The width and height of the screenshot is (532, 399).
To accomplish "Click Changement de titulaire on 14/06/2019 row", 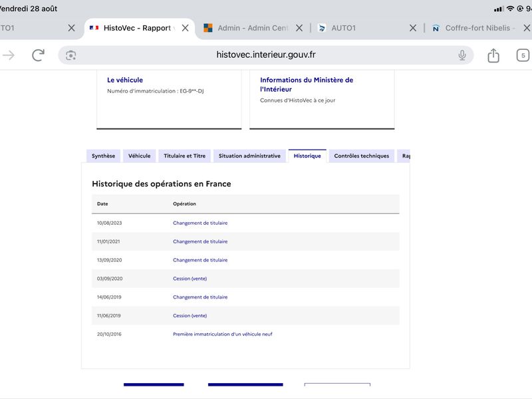I will pos(200,297).
